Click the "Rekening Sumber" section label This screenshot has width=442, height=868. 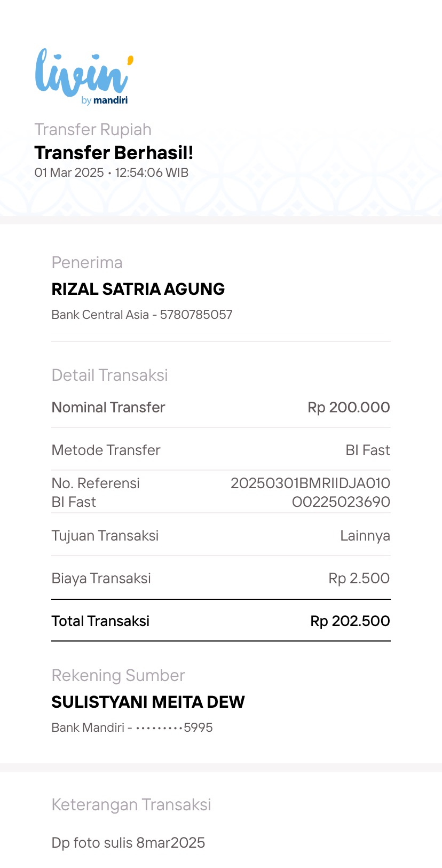[x=118, y=675]
